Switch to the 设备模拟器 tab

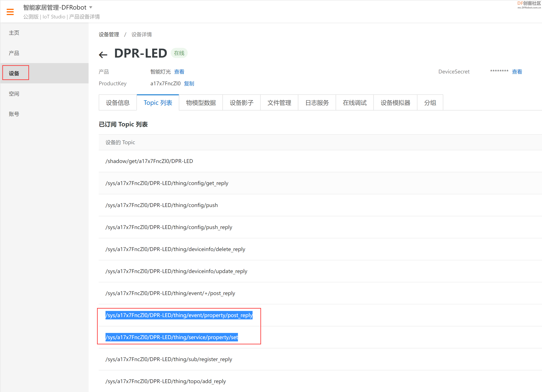point(395,103)
